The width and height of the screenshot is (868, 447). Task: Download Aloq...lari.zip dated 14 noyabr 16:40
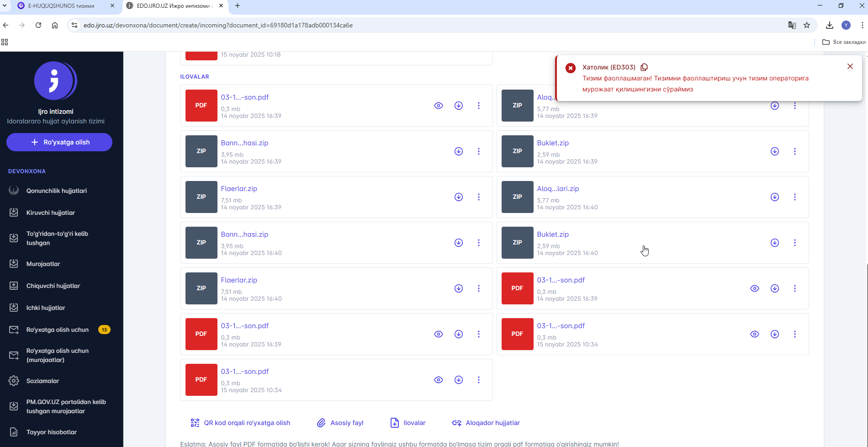pyautogui.click(x=775, y=197)
